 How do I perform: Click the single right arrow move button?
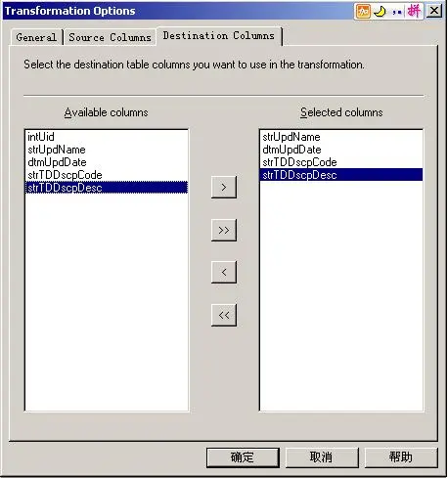click(x=224, y=187)
